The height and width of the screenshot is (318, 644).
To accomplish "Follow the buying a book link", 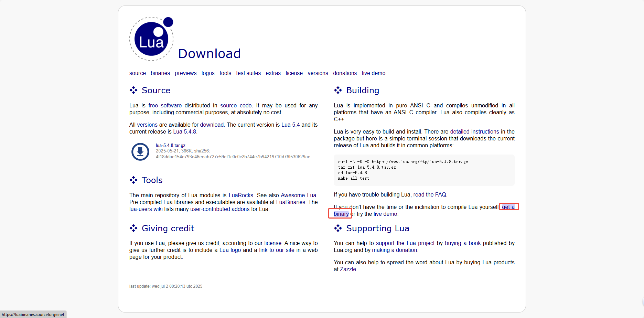I will pyautogui.click(x=463, y=243).
